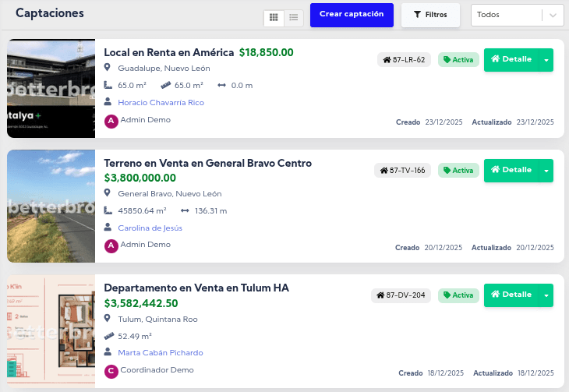Open Detalle for Local en Renta en América

pyautogui.click(x=511, y=60)
